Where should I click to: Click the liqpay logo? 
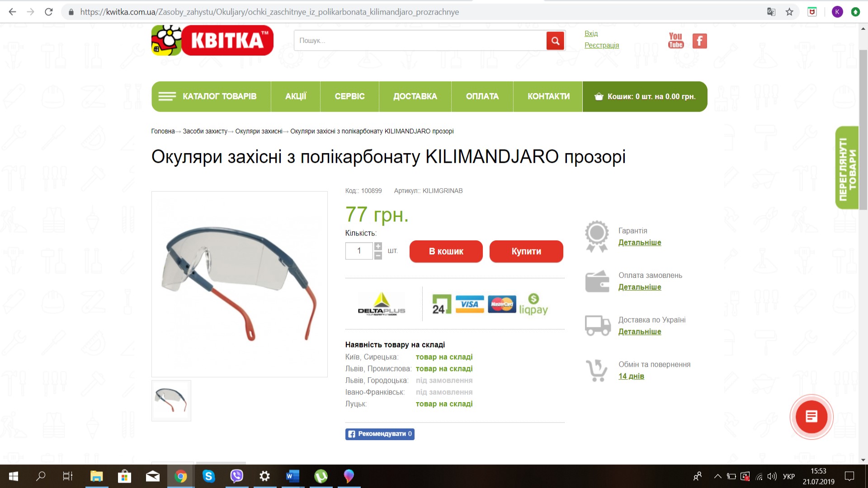click(533, 304)
